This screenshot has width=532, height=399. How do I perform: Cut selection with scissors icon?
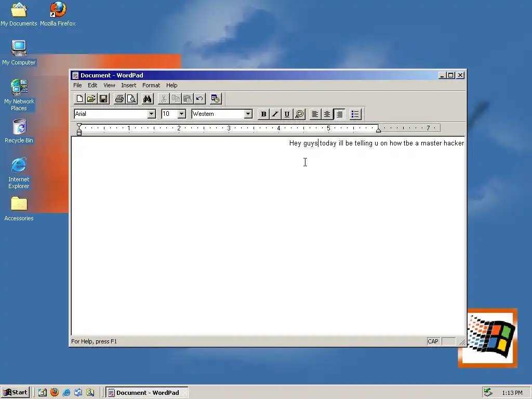pos(164,99)
